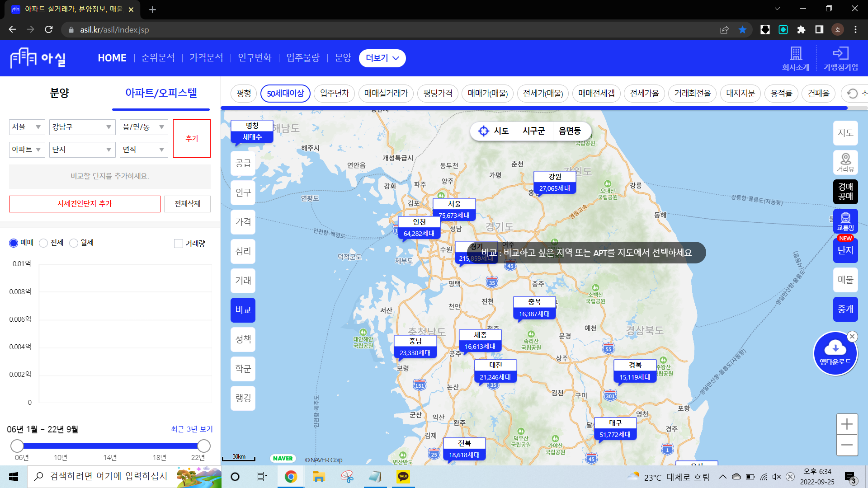Image resolution: width=868 pixels, height=488 pixels.
Task: Expand the 더보기 menu
Action: (x=382, y=58)
